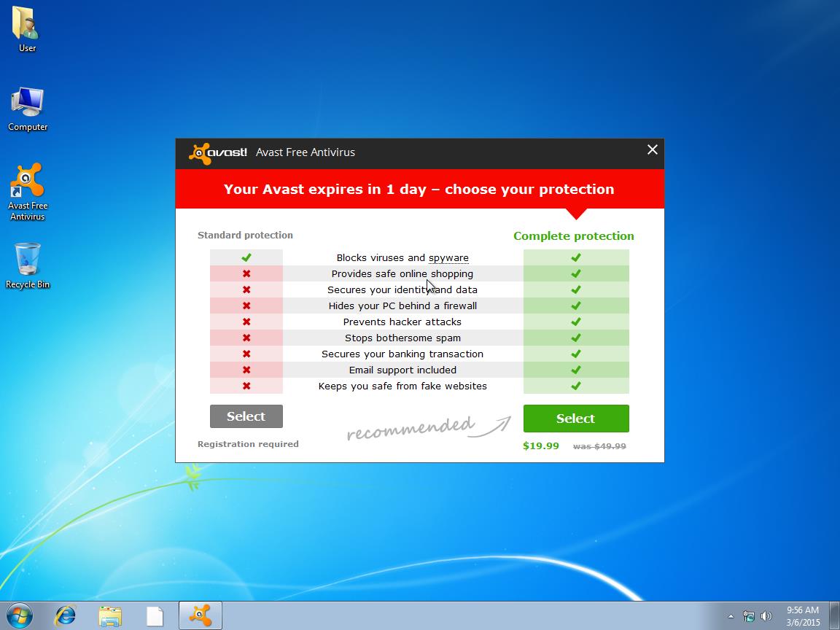Open the network tray icon

pos(748,617)
